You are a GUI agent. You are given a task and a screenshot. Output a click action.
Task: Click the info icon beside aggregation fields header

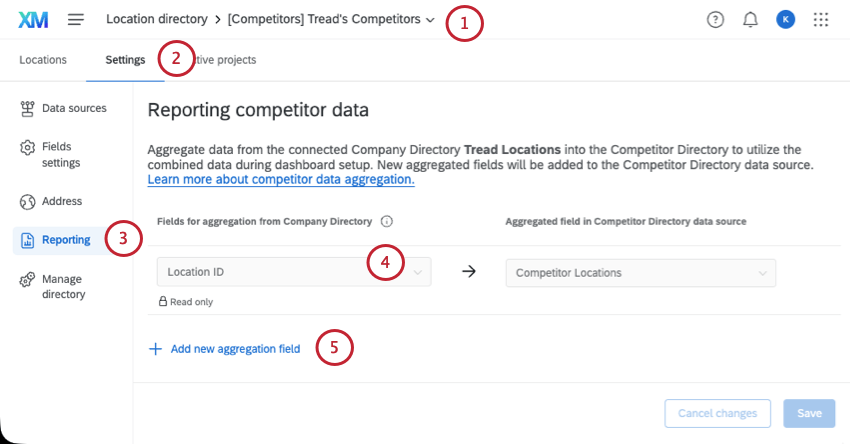click(x=387, y=221)
